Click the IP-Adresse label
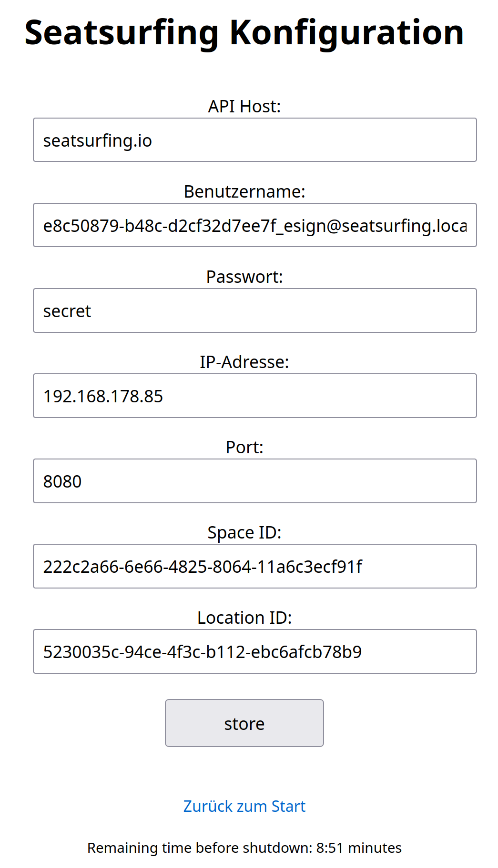Image resolution: width=498 pixels, height=868 pixels. (x=244, y=363)
